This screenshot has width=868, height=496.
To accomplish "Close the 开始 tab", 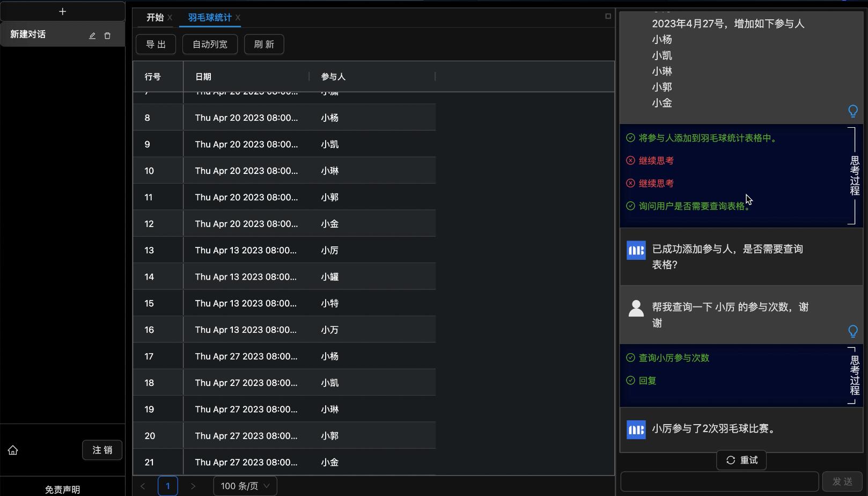I will tap(170, 18).
